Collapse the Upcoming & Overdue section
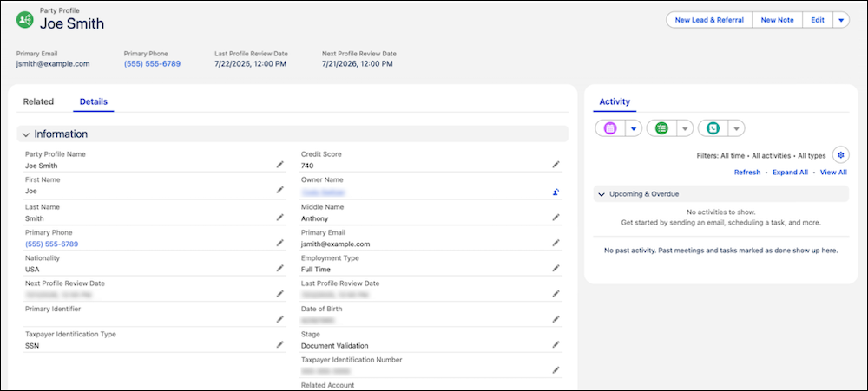This screenshot has width=868, height=391. pyautogui.click(x=601, y=194)
